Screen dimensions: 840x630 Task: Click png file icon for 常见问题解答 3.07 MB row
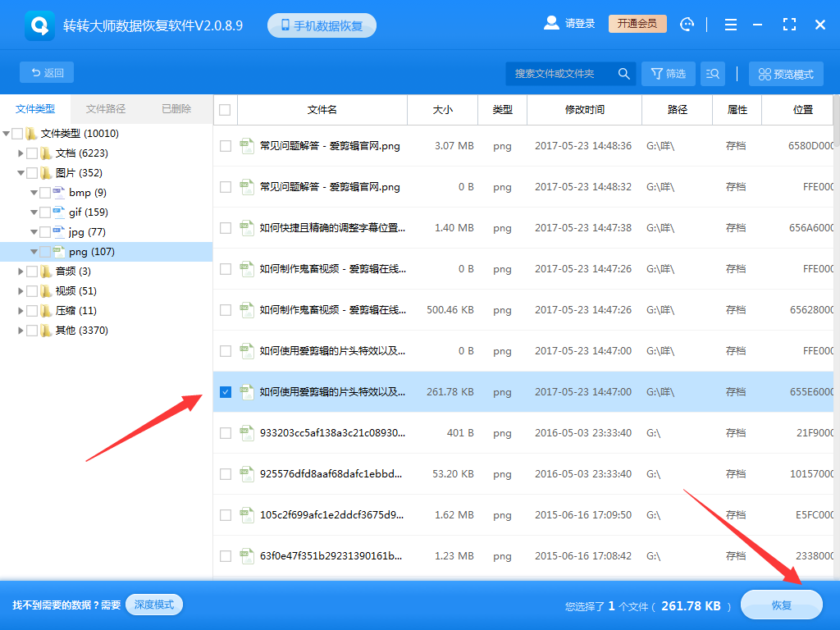[x=246, y=145]
